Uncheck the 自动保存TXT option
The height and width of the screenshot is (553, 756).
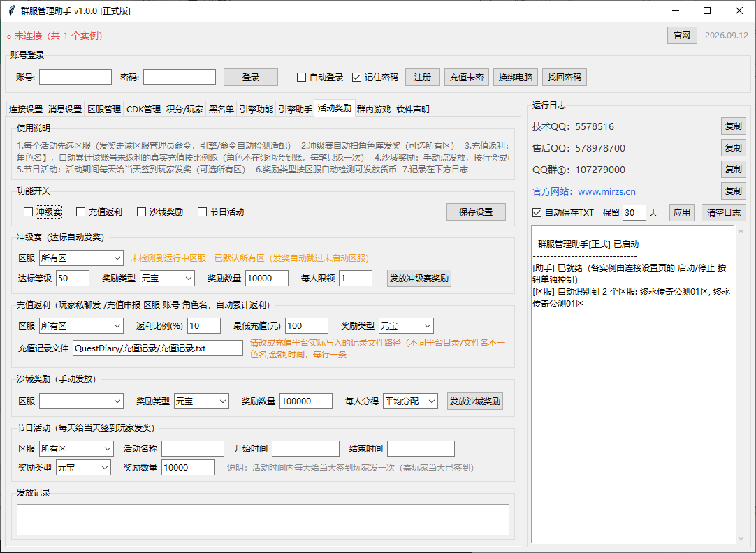coord(537,212)
